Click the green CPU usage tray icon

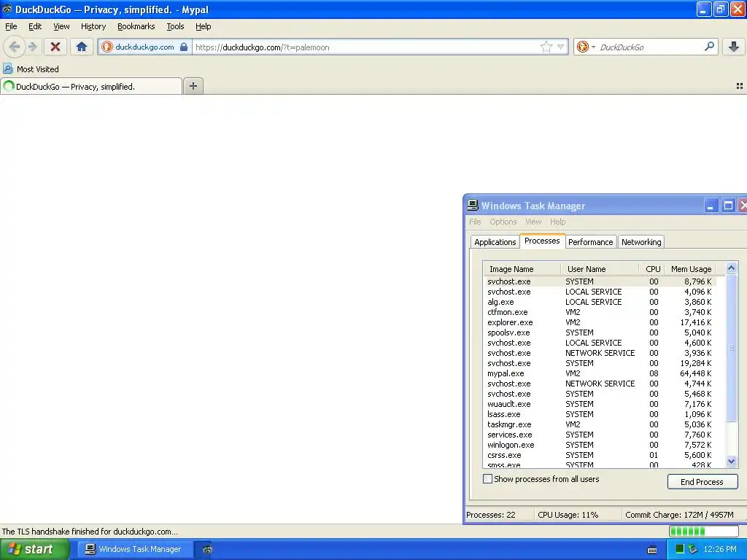(x=680, y=549)
